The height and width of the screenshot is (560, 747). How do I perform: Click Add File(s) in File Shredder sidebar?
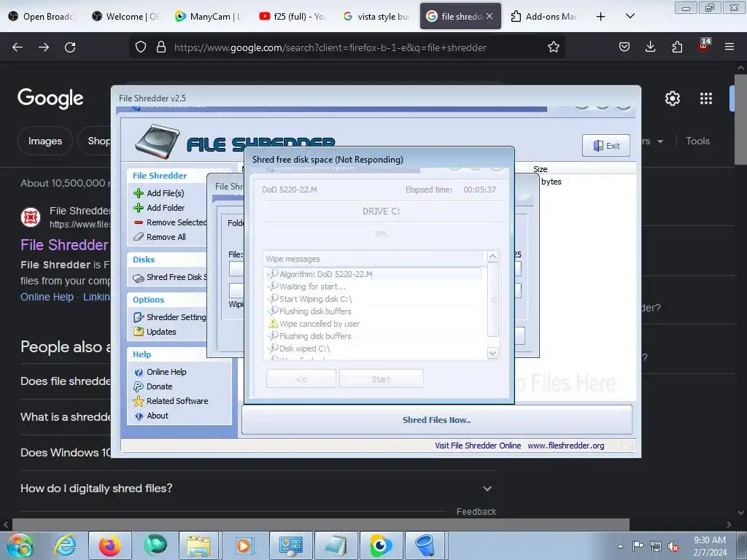point(158,192)
